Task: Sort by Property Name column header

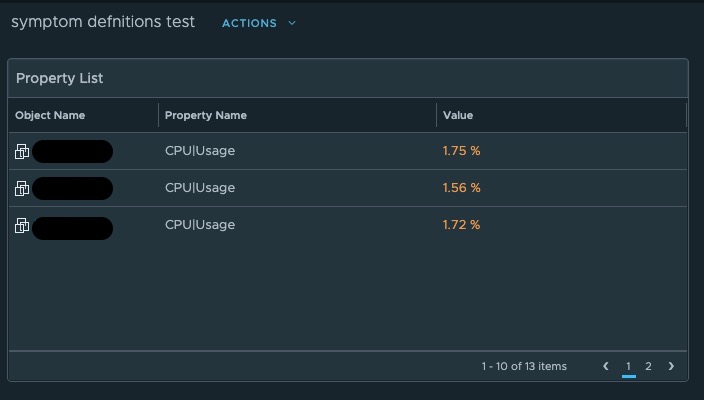Action: pyautogui.click(x=206, y=115)
